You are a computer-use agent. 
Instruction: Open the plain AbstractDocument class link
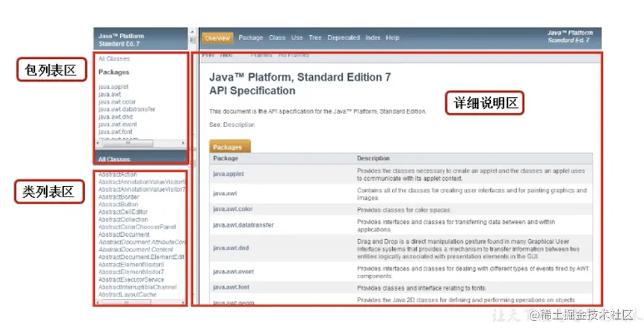(x=124, y=234)
